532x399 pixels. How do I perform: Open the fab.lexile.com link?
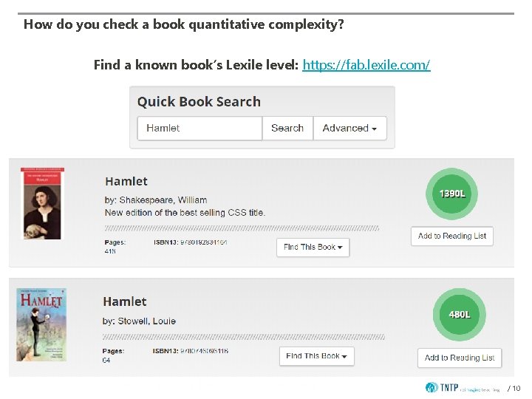pyautogui.click(x=366, y=65)
